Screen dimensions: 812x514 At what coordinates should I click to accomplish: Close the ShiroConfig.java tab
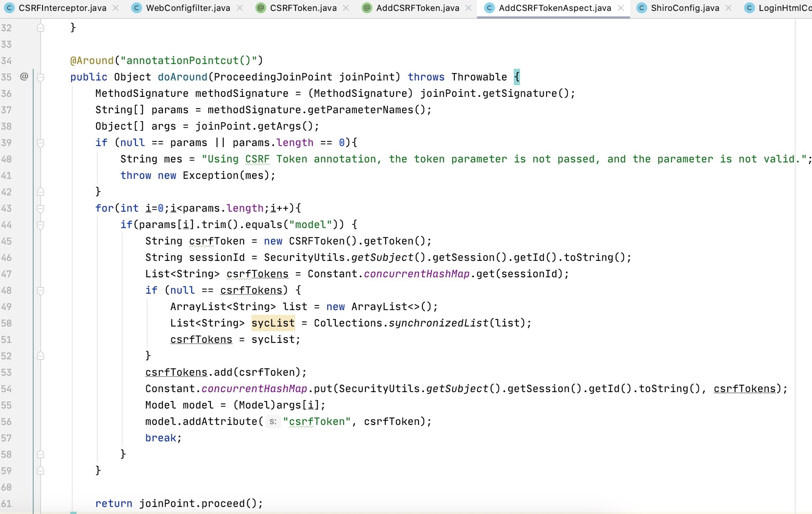[x=728, y=8]
